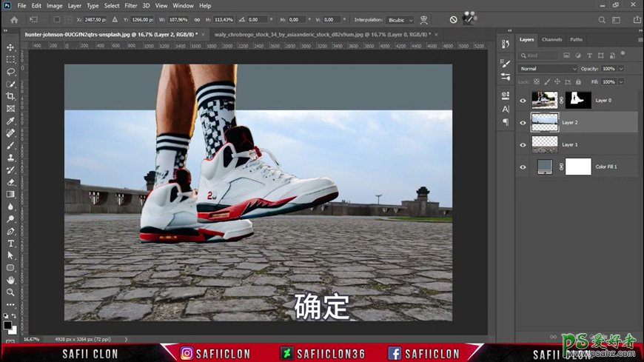Screen dimensions: 644x362
Task: Swap foreground and background colors
Action: click(14, 316)
